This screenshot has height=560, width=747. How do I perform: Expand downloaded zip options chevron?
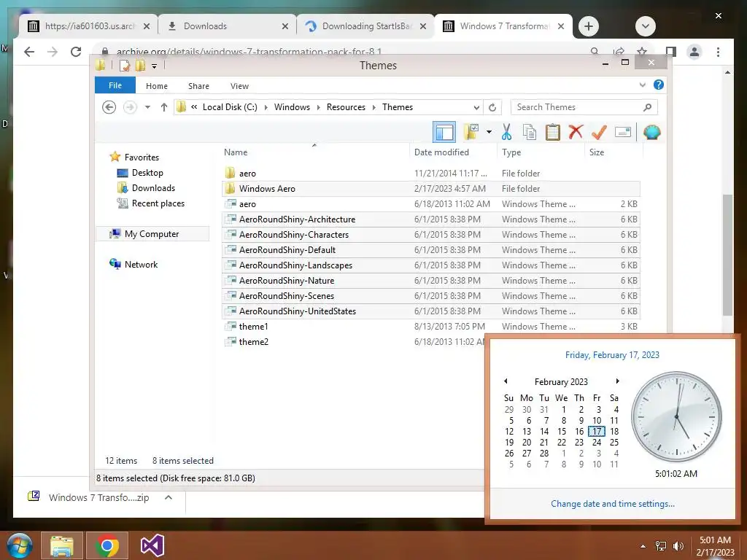click(x=169, y=497)
